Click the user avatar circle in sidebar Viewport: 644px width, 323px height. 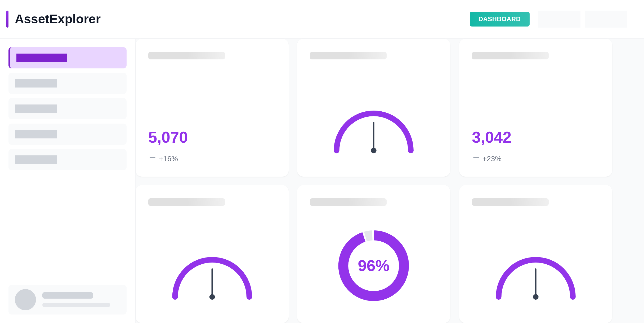(x=25, y=300)
